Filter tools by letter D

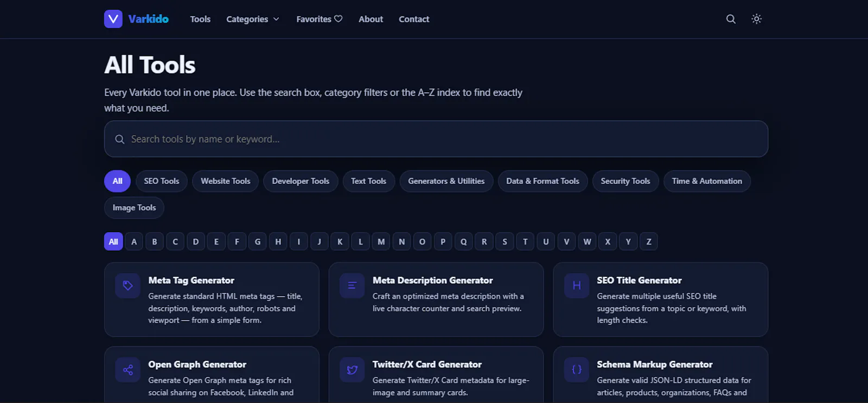pos(196,241)
